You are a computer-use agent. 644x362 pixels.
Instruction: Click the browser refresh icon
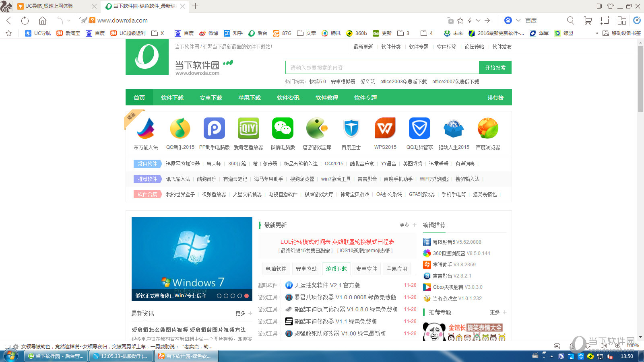(x=25, y=21)
